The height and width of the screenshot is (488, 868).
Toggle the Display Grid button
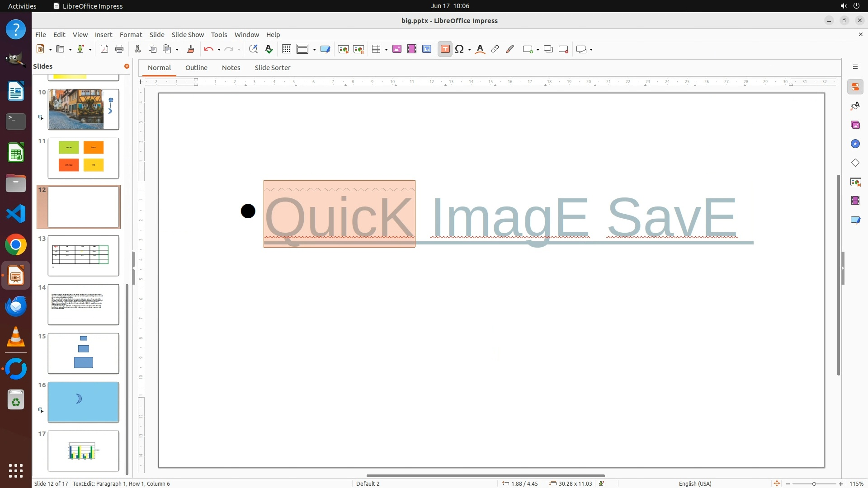click(287, 49)
